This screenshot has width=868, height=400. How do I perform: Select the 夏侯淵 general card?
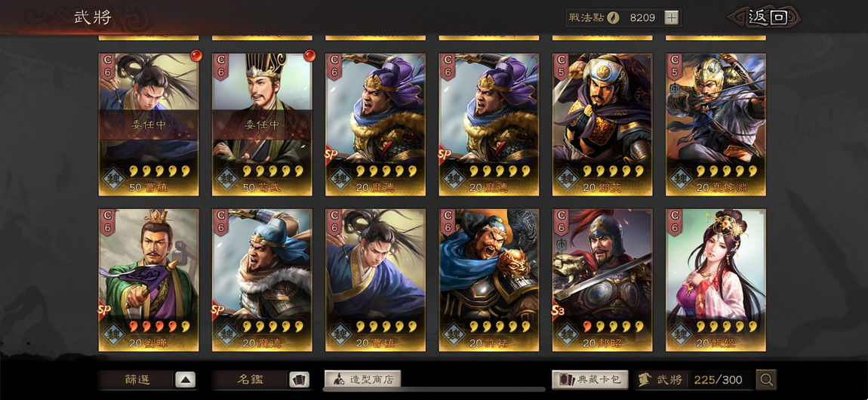(x=716, y=125)
